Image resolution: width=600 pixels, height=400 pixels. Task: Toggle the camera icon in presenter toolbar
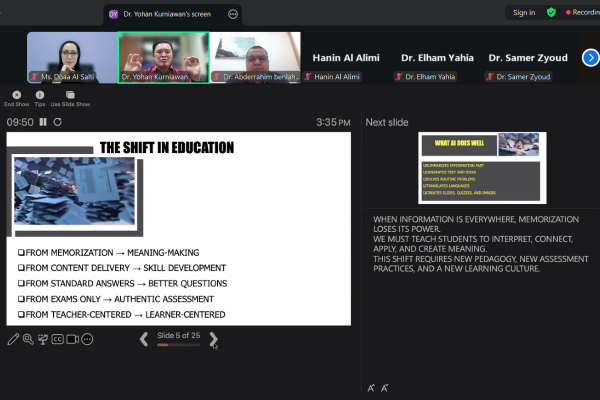72,339
